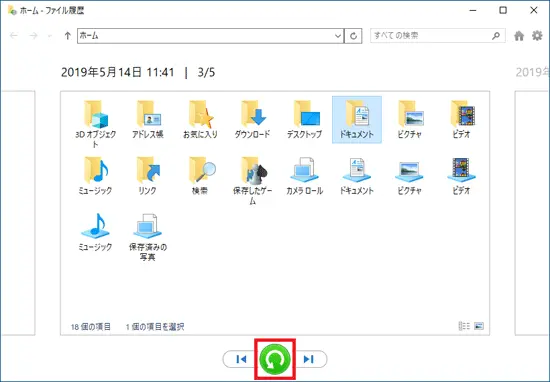Select the デスクトップ folder
550x382 pixels.
point(304,119)
